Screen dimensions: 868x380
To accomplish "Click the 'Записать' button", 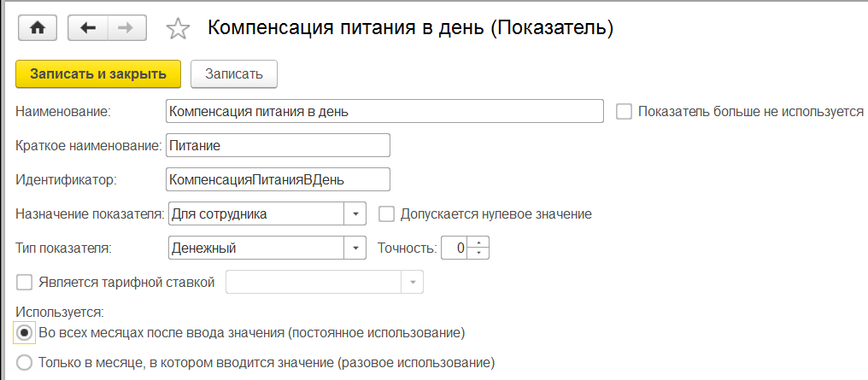I will (233, 73).
